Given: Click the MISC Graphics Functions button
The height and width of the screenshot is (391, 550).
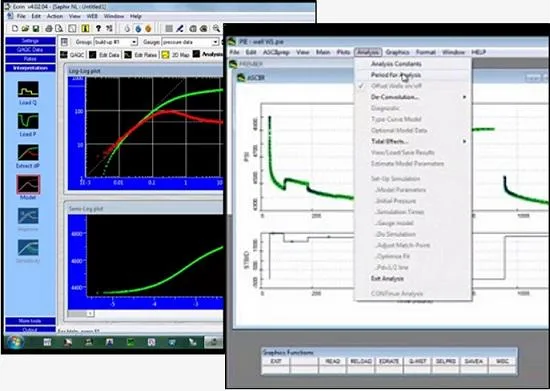Looking at the screenshot, I should [502, 361].
